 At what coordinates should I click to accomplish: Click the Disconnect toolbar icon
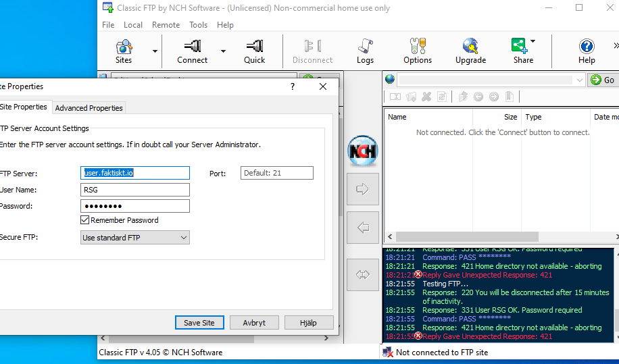pos(313,51)
